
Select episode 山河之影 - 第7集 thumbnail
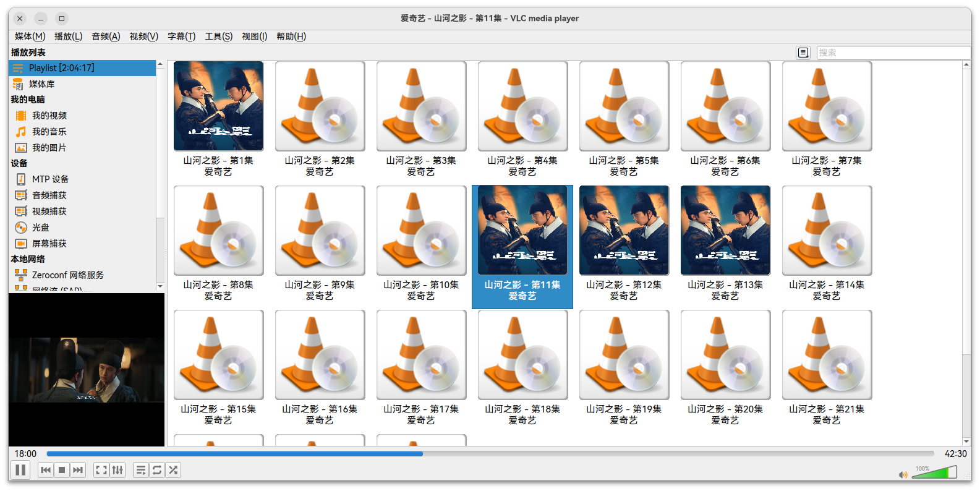827,106
